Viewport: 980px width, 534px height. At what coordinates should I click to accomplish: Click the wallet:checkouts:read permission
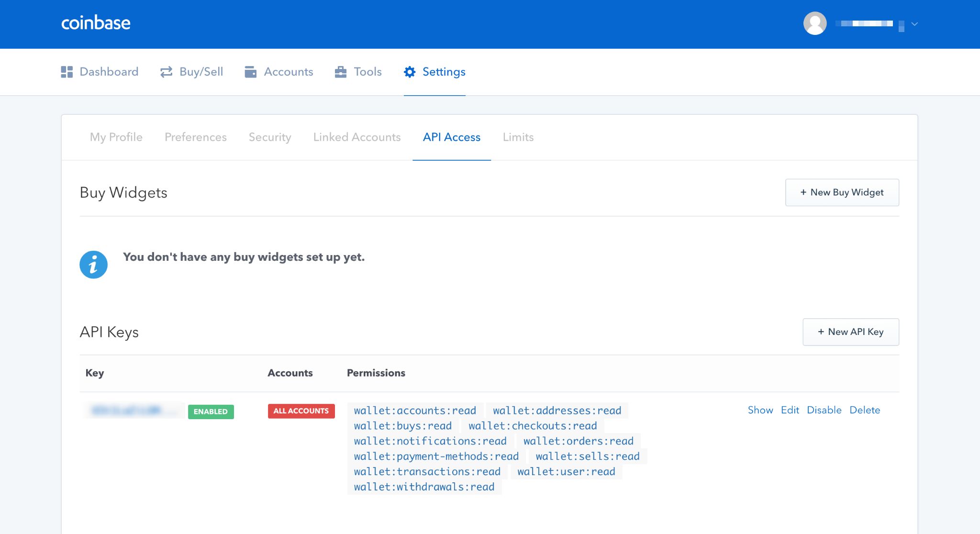pos(533,426)
